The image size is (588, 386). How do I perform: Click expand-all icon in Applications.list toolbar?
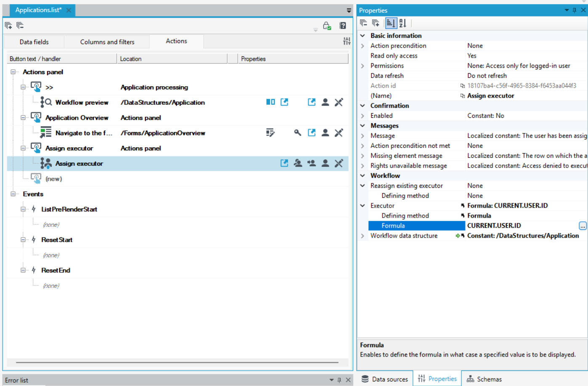pyautogui.click(x=8, y=26)
